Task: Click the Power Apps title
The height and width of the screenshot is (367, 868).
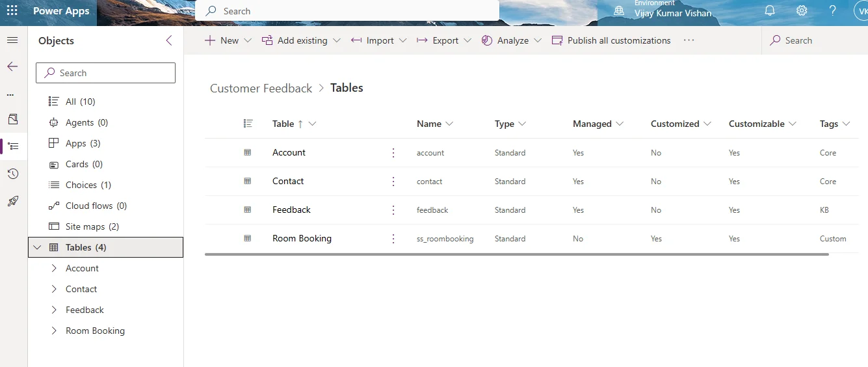Action: click(x=61, y=11)
